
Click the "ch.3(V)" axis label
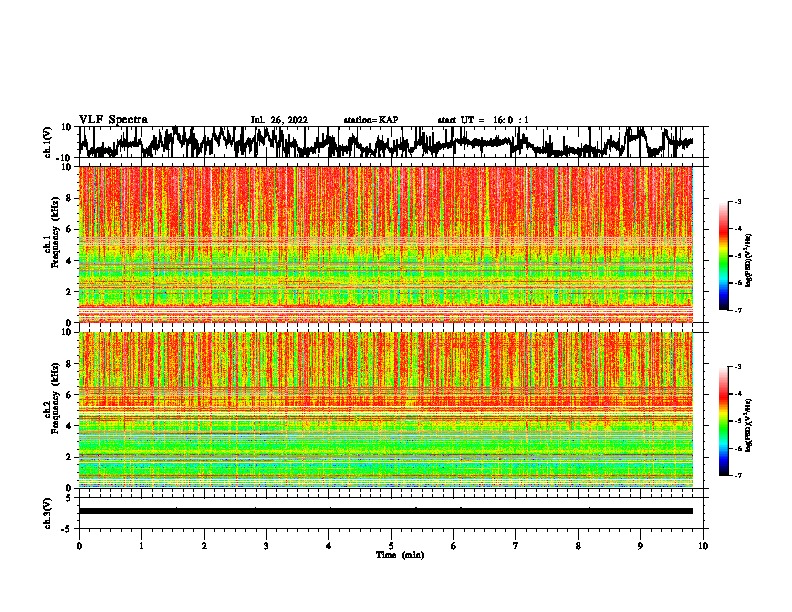tap(48, 514)
